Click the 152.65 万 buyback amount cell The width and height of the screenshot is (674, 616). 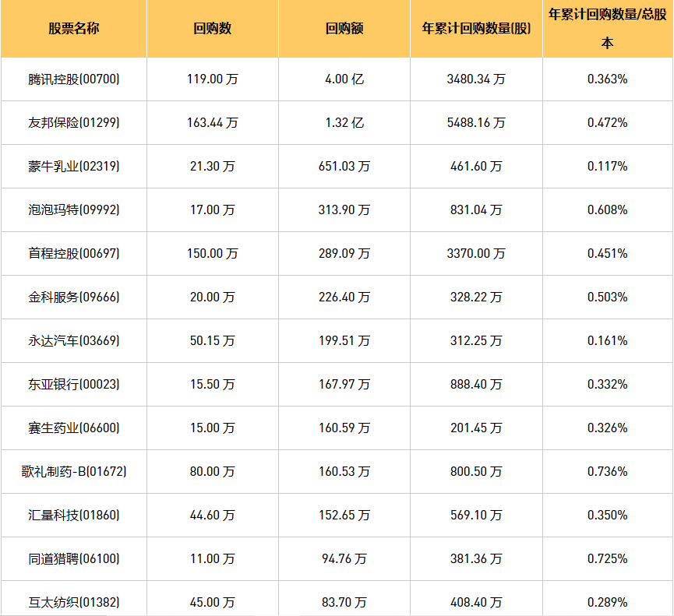pos(344,516)
